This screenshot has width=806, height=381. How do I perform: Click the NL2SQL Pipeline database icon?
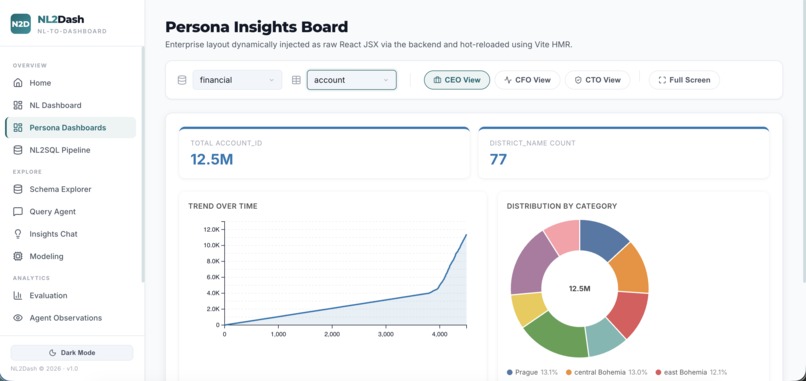(x=18, y=150)
